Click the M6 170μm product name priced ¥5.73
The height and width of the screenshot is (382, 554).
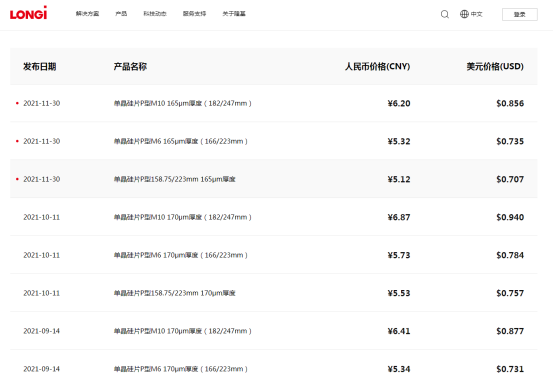(x=181, y=255)
